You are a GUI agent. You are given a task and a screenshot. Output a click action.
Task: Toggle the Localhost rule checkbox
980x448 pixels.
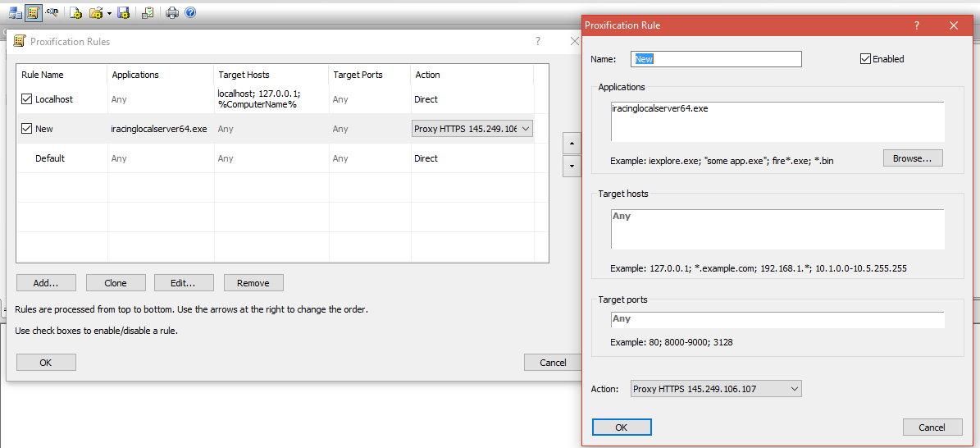click(27, 99)
